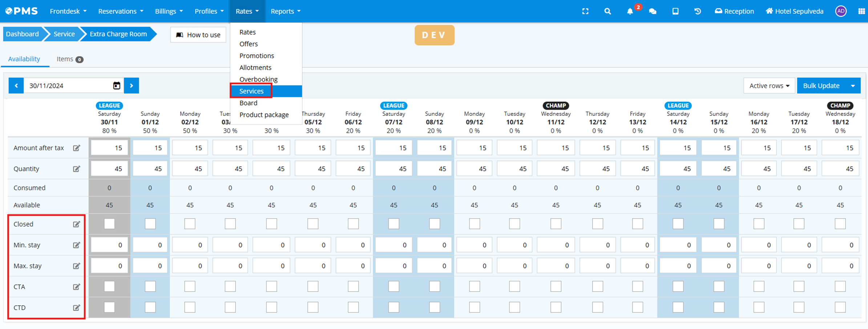
Task: Open the notifications bell icon
Action: point(630,11)
